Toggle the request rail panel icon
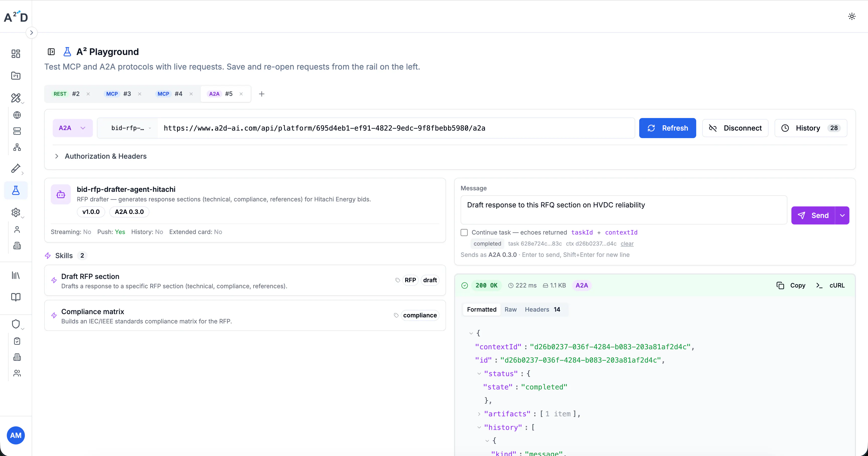The height and width of the screenshot is (456, 868). coord(51,52)
